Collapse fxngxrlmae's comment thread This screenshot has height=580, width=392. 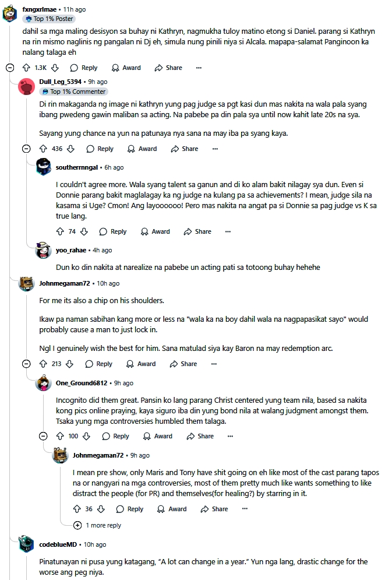[10, 68]
